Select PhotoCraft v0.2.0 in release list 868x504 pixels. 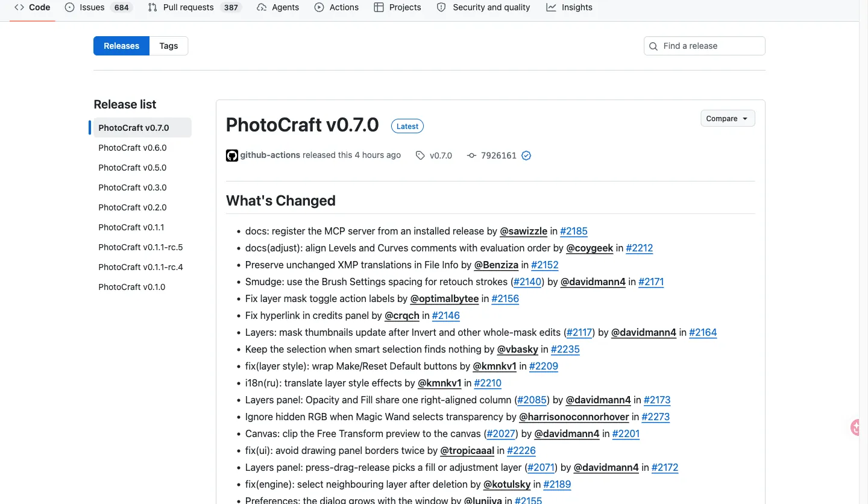pos(142,207)
